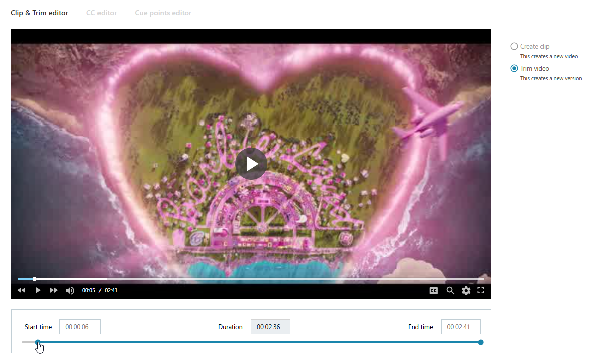Click the trim range start handle

(38, 342)
